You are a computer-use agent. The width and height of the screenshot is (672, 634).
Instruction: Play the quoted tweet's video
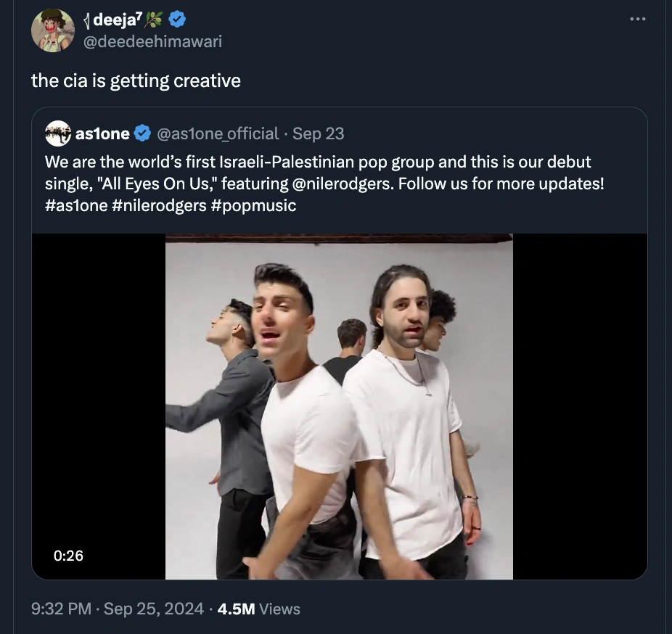pyautogui.click(x=339, y=406)
